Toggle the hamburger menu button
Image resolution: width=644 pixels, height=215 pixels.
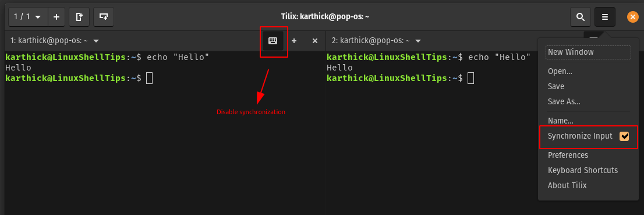pos(604,17)
